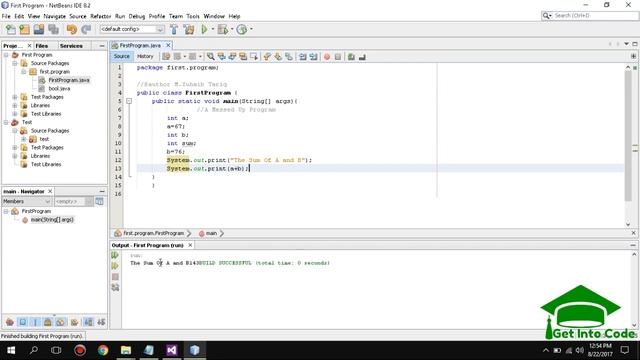
Task: Click the Undo arrow icon
Action: [x=71, y=29]
